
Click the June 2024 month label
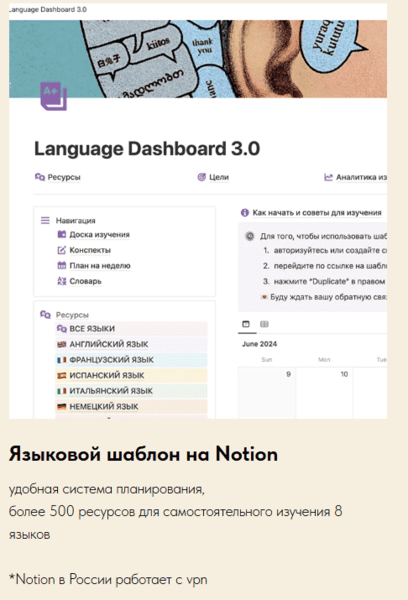coord(259,344)
